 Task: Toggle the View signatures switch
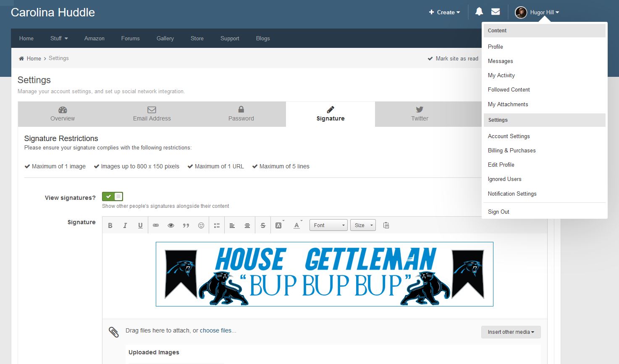pos(113,196)
